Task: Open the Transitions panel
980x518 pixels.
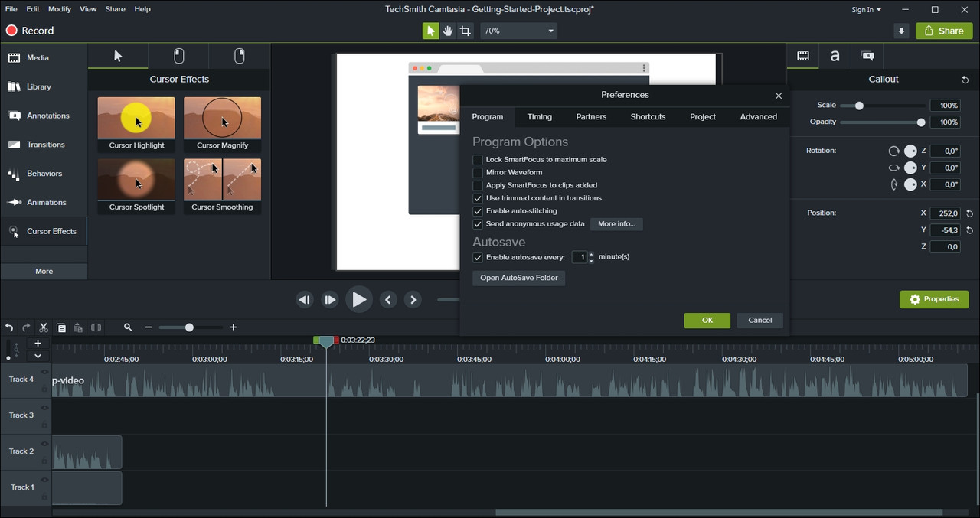Action: click(x=44, y=145)
